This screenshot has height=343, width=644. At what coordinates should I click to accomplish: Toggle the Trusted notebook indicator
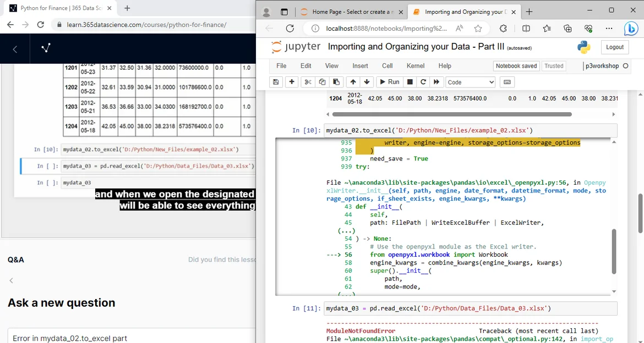click(x=554, y=66)
